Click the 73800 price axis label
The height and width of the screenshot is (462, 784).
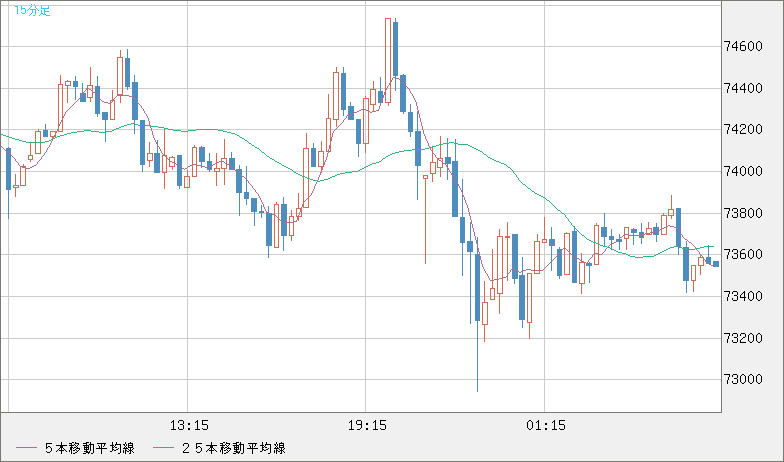pos(744,214)
